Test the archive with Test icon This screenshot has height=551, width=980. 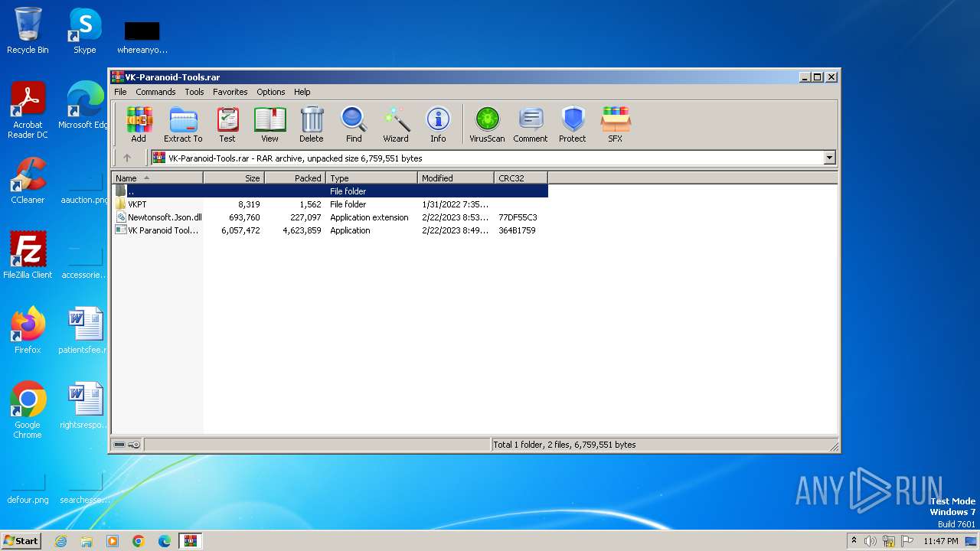227,125
